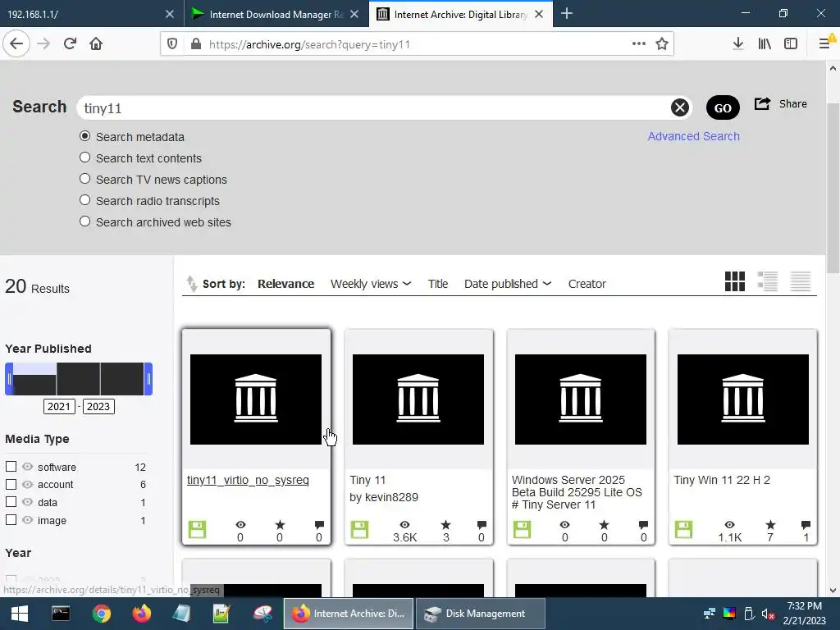Reload the current page
Viewport: 840px width, 630px height.
tap(70, 44)
